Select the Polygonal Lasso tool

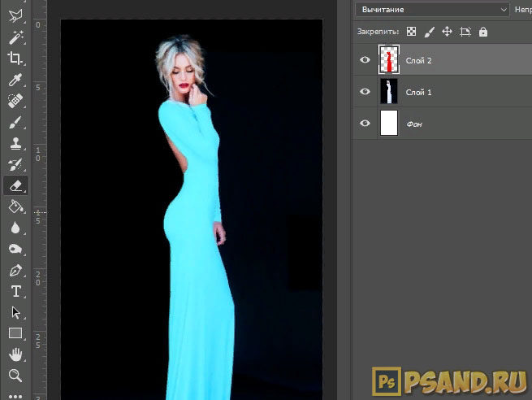[x=15, y=15]
